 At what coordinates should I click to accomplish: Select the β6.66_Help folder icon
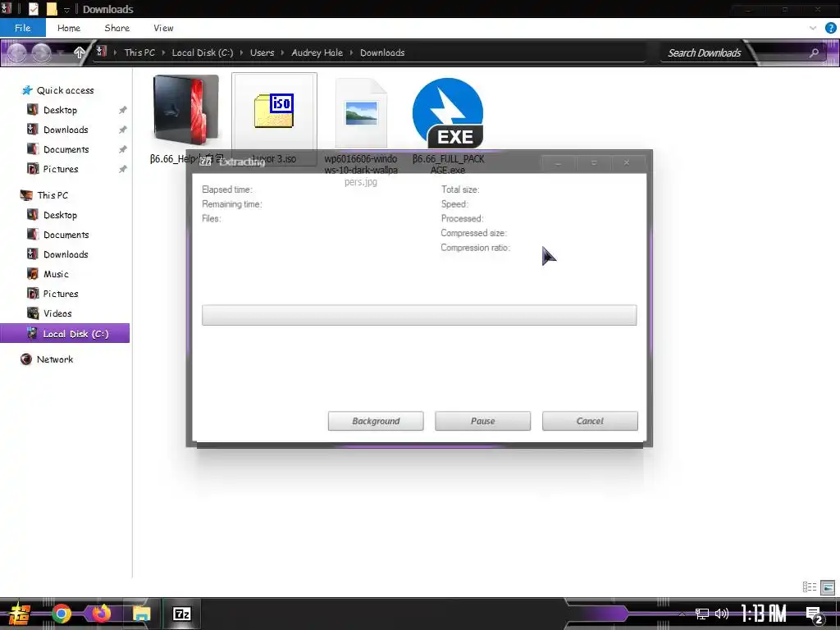click(185, 111)
